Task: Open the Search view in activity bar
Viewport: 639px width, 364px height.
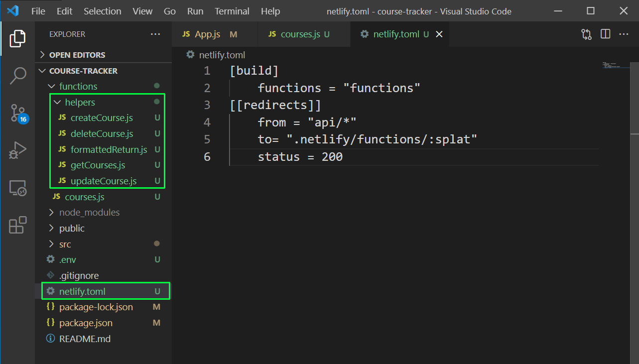Action: (x=17, y=76)
